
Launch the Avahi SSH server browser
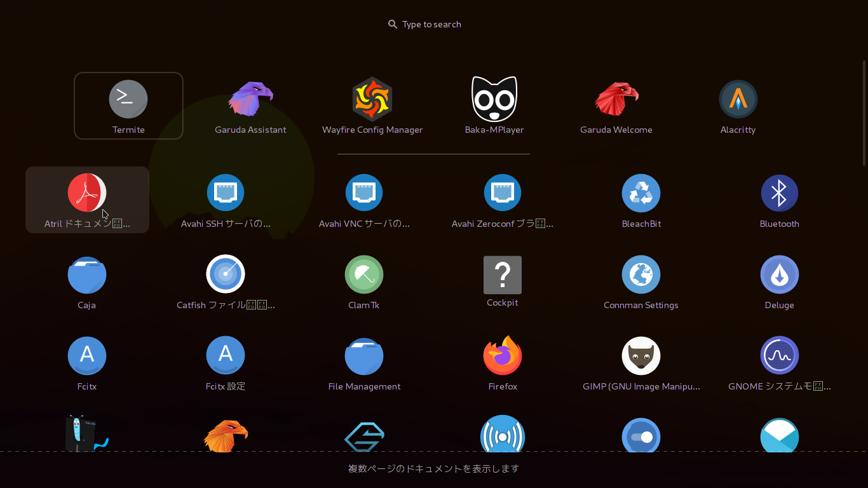(x=226, y=200)
